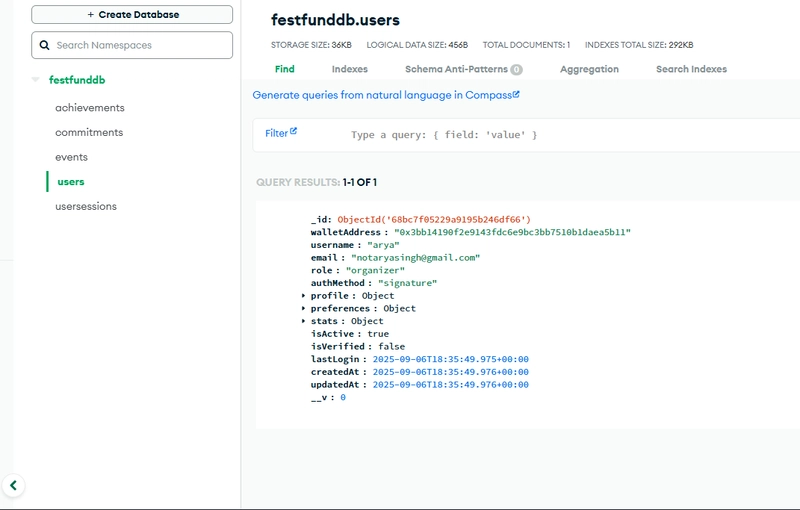Expand the stats Object field
Screen dimensions: 800x510
point(304,321)
